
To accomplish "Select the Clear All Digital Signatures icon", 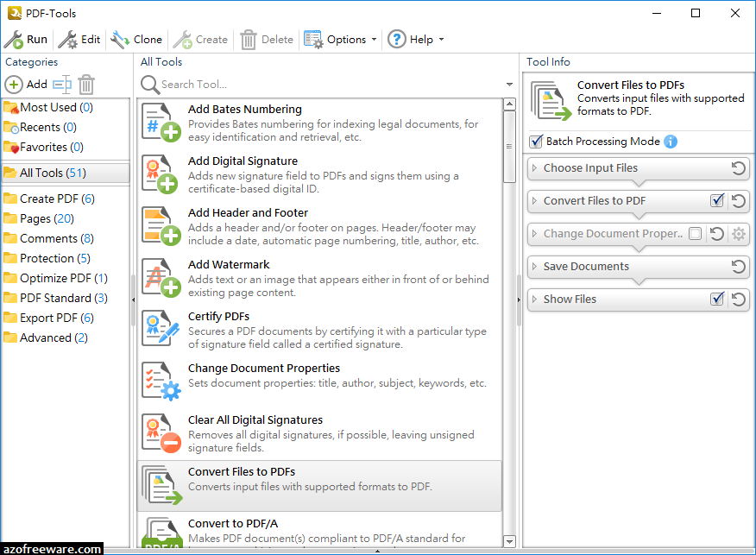I will click(161, 433).
